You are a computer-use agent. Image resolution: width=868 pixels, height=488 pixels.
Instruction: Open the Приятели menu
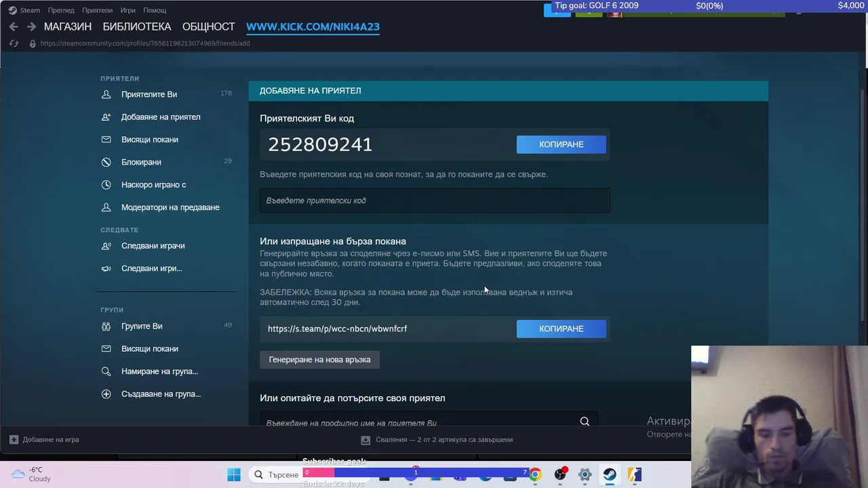coord(97,10)
